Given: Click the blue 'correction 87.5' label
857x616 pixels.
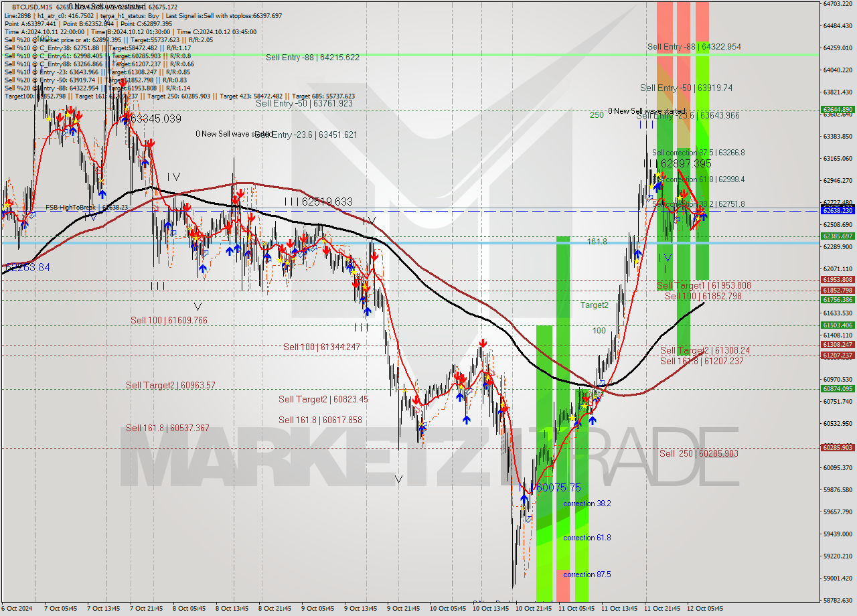Looking at the screenshot, I should pos(587,574).
